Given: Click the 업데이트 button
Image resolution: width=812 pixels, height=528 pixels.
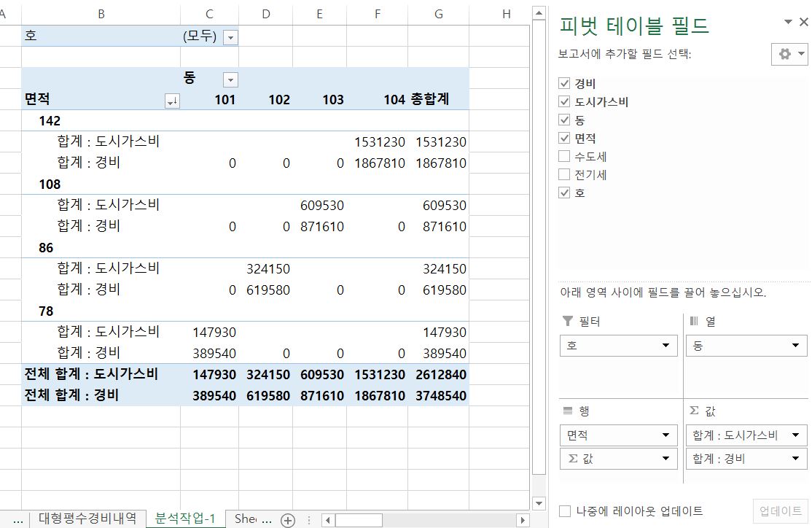Looking at the screenshot, I should tap(781, 511).
